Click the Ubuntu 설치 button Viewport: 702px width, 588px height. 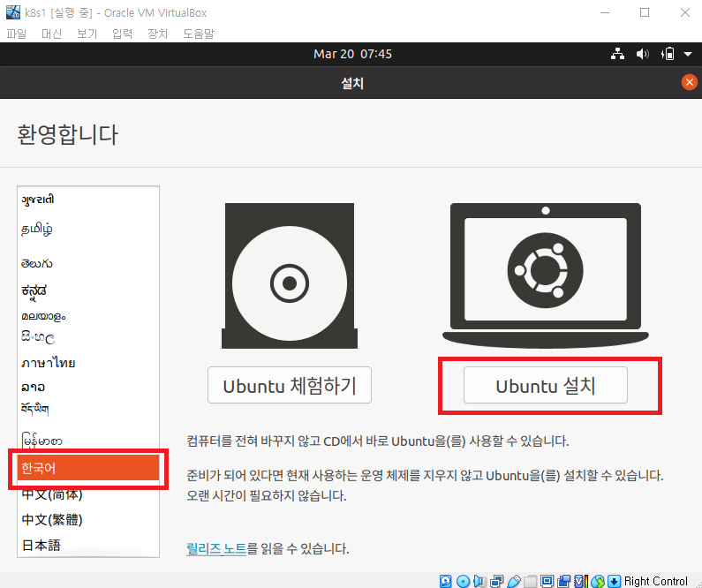point(546,385)
